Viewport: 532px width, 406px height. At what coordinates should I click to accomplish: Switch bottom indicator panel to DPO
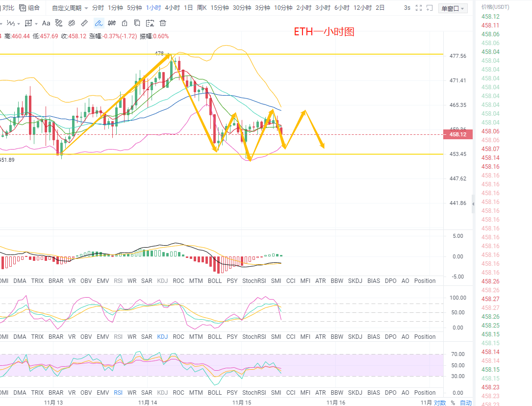point(391,392)
